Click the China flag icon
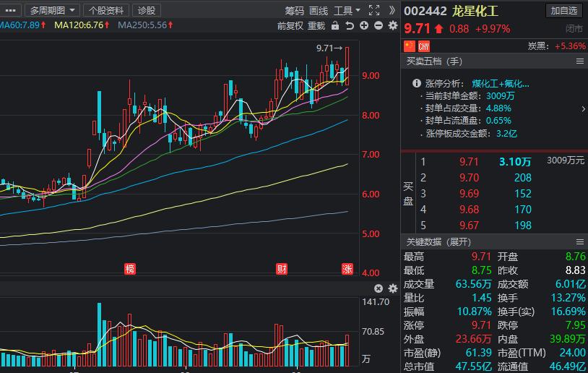This screenshot has height=373, width=588. click(409, 46)
